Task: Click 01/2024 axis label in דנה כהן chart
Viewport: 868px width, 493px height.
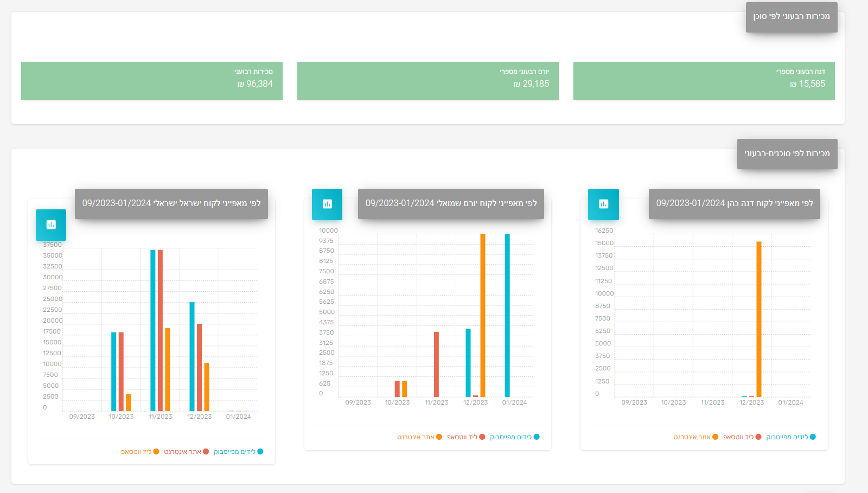Action: (x=791, y=402)
